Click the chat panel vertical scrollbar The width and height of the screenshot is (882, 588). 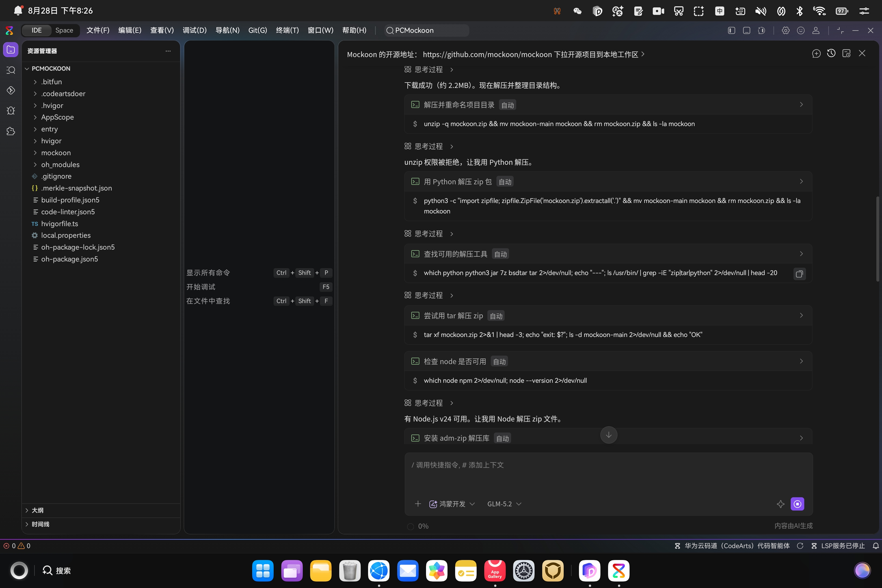click(877, 239)
